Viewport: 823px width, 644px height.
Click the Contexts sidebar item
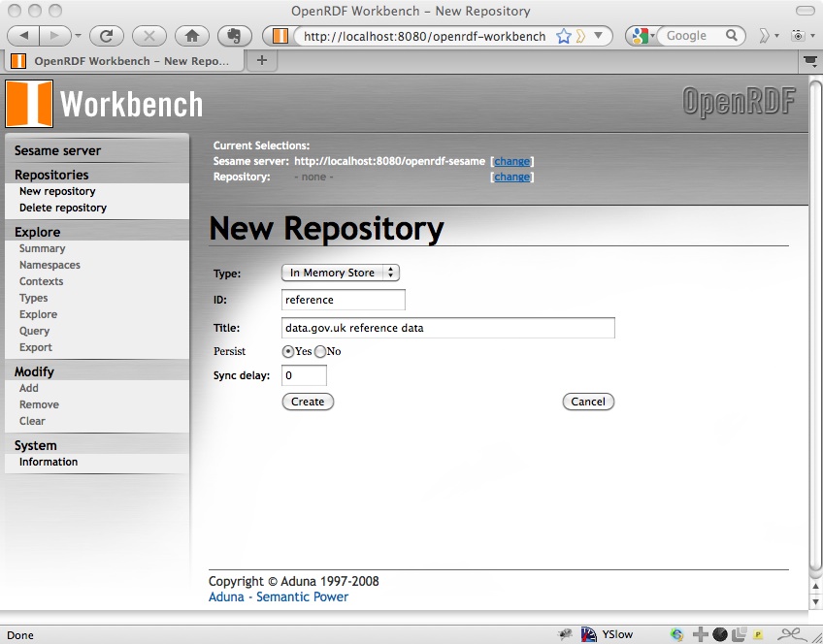[41, 281]
